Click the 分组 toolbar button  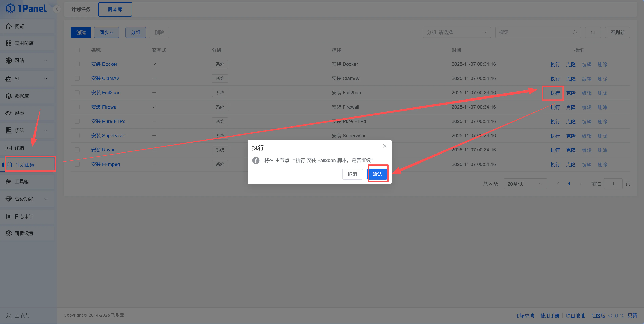[x=136, y=33]
